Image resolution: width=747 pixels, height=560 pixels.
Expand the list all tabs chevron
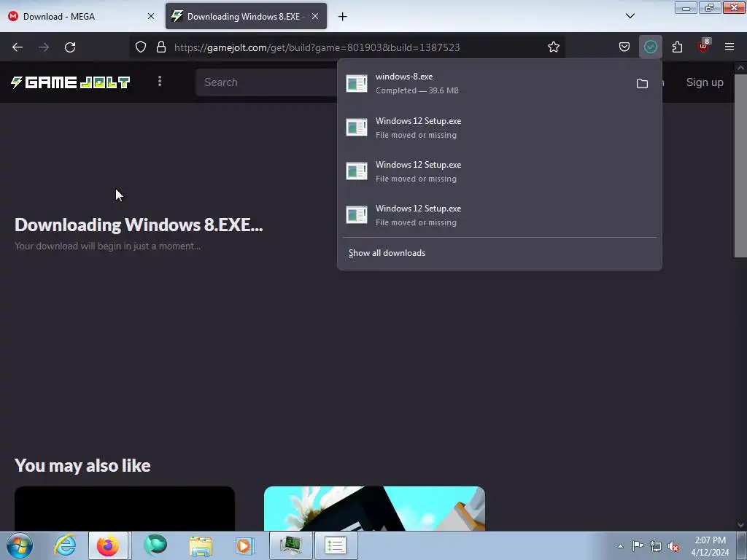(630, 16)
